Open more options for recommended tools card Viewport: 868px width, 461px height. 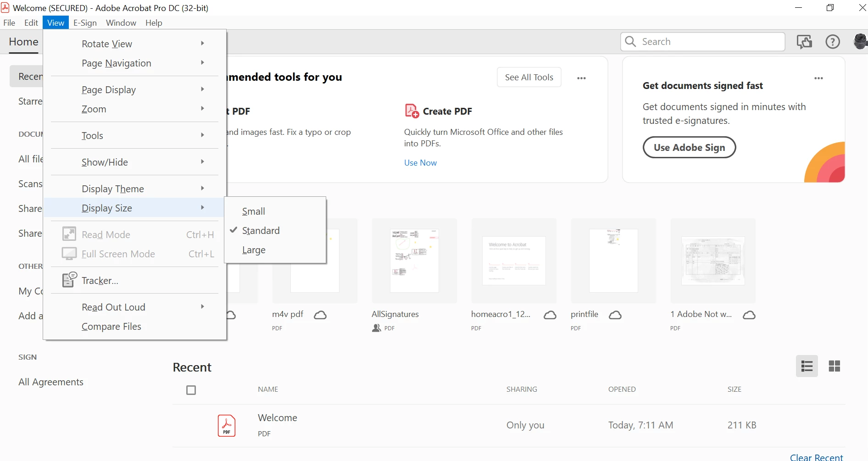click(x=581, y=78)
